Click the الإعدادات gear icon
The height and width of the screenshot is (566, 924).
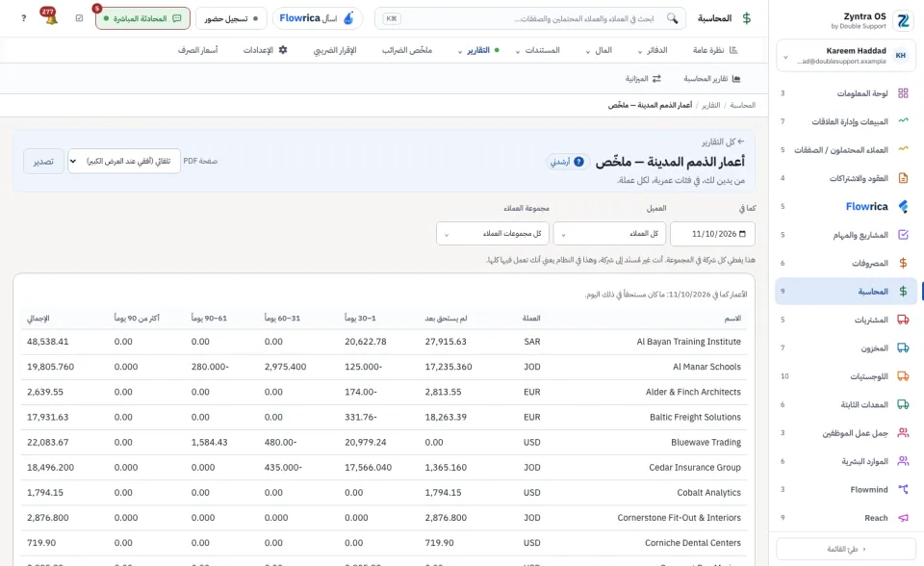[x=283, y=50]
